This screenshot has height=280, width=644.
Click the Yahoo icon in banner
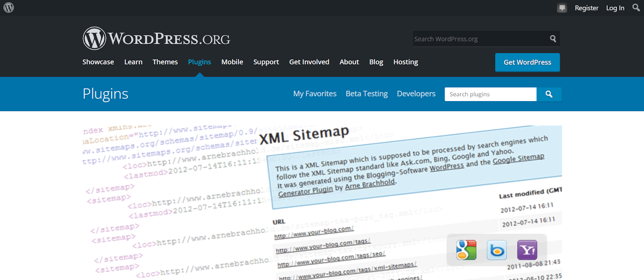coord(527,250)
